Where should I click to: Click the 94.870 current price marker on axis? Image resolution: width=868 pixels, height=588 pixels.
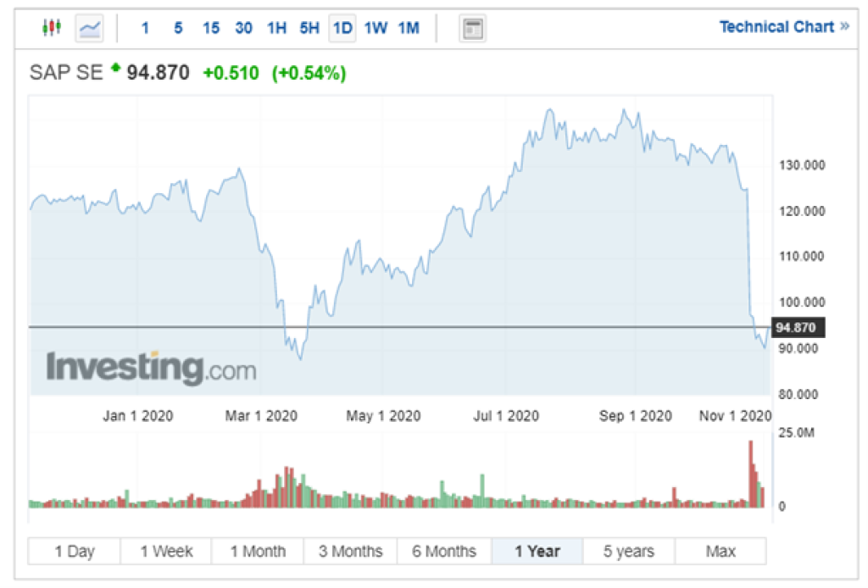tap(798, 327)
